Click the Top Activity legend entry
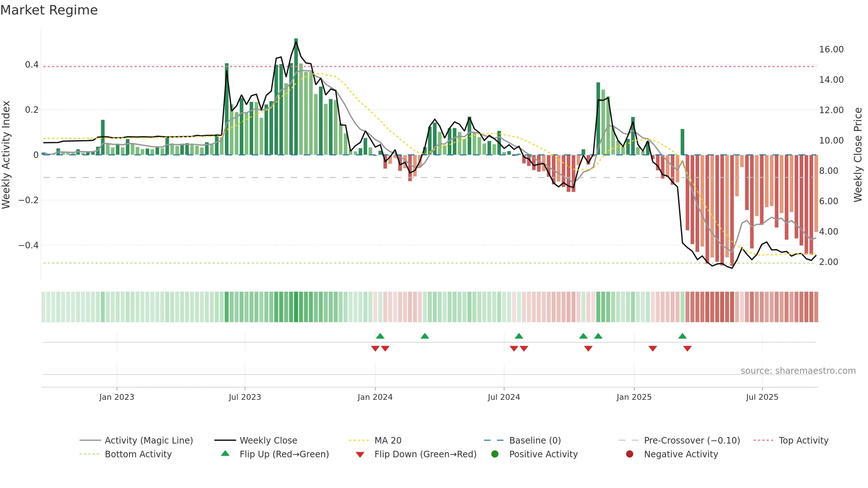Screen dimensions: 868x488 (791, 440)
